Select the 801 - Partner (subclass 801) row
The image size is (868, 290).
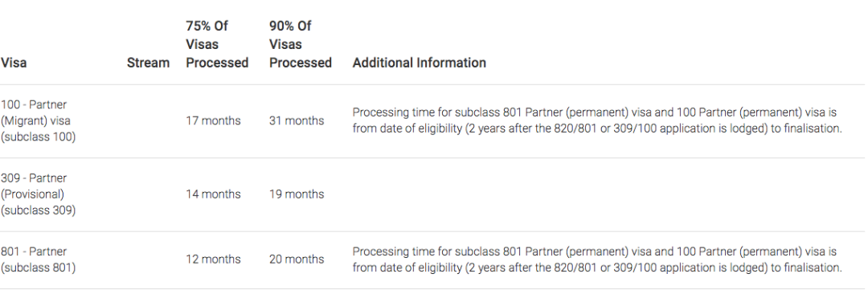[x=432, y=260]
